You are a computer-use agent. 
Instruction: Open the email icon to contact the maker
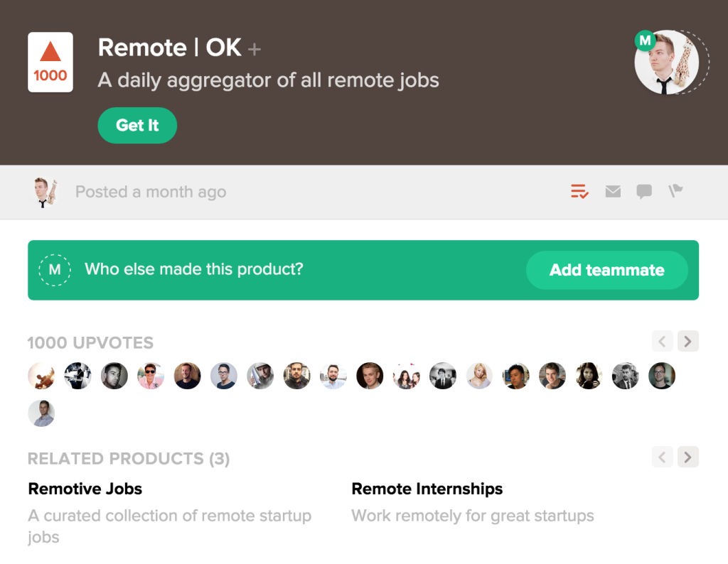coord(612,191)
